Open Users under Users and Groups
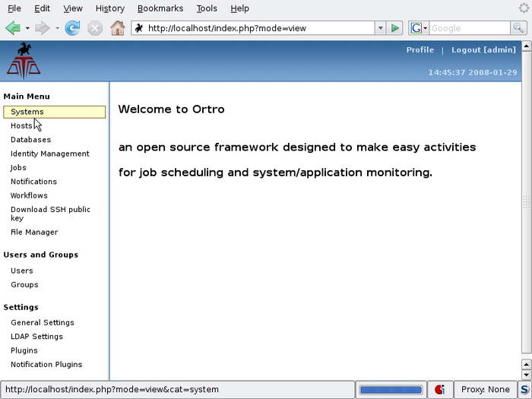This screenshot has width=532, height=399. (x=22, y=271)
